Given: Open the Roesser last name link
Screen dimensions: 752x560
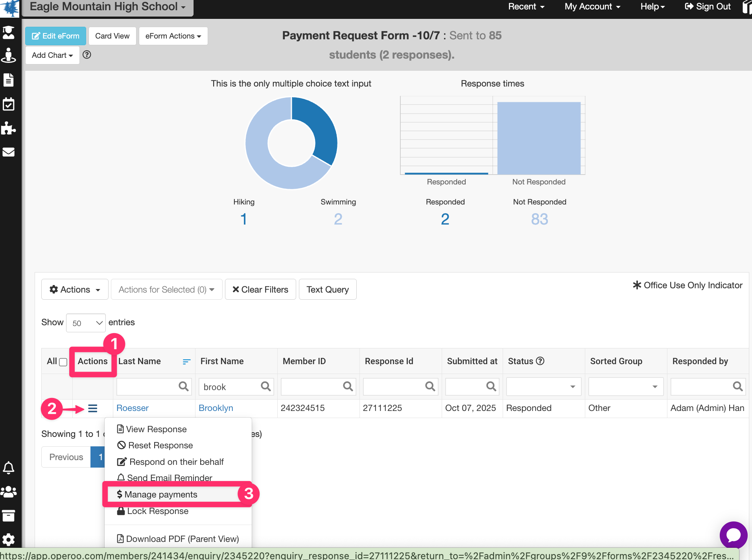Looking at the screenshot, I should [x=133, y=408].
